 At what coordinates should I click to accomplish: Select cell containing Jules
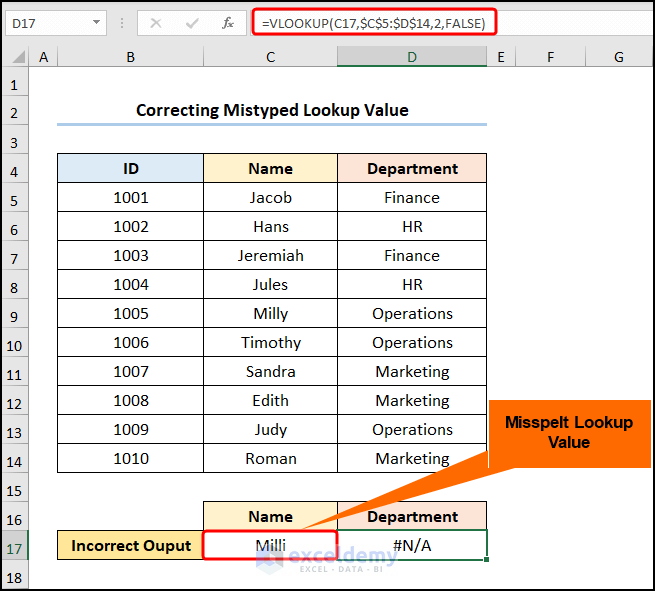[270, 284]
